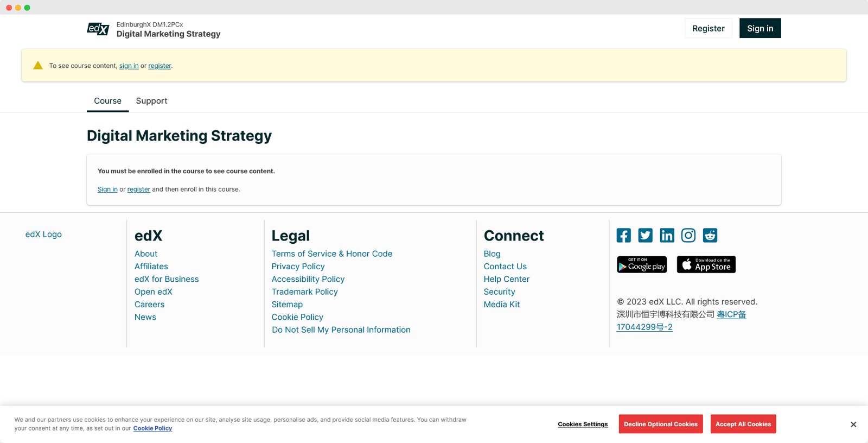Screen dimensions: 868x443
Task: Open the Sitemap link
Action: tap(288, 305)
